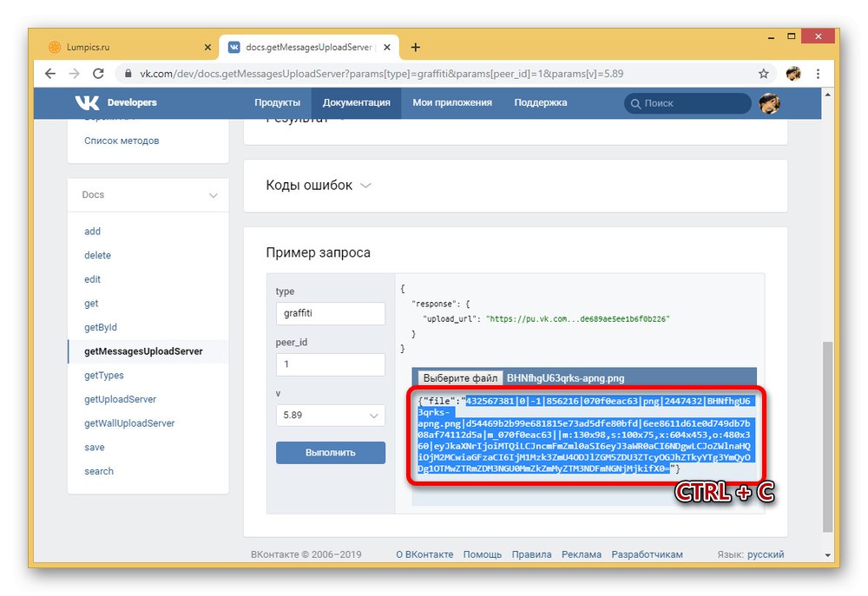Open the Помощь footer link
The height and width of the screenshot is (596, 868).
(x=482, y=554)
